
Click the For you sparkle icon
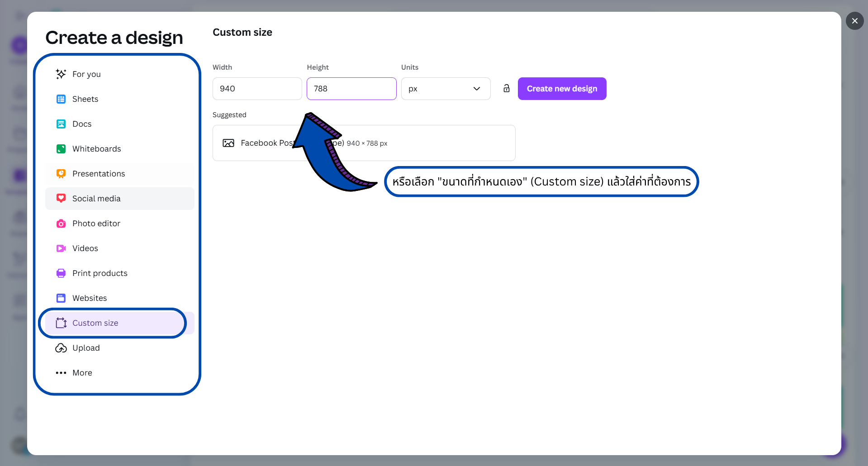point(61,74)
